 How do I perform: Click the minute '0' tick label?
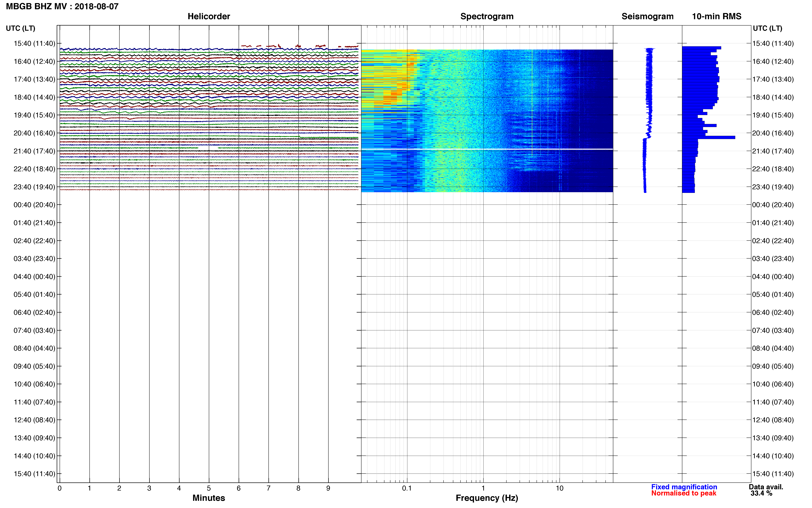[59, 488]
